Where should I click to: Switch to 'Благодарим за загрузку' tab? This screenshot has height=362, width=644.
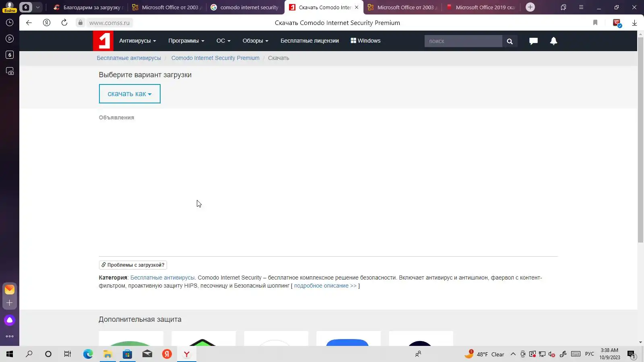[x=88, y=7]
